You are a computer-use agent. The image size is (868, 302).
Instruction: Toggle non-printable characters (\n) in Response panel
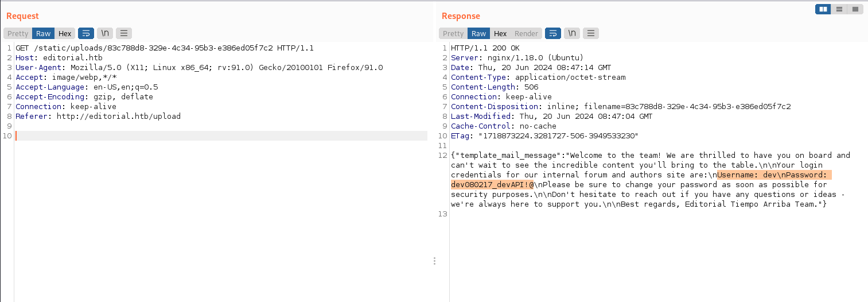coord(572,33)
